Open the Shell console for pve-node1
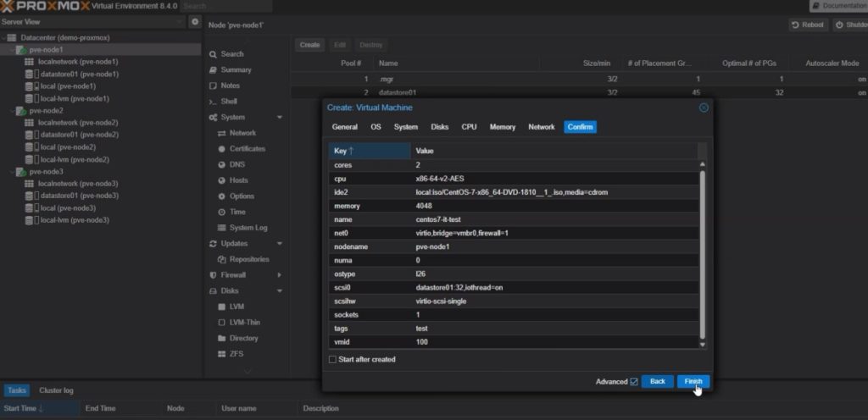The image size is (868, 420). [229, 102]
